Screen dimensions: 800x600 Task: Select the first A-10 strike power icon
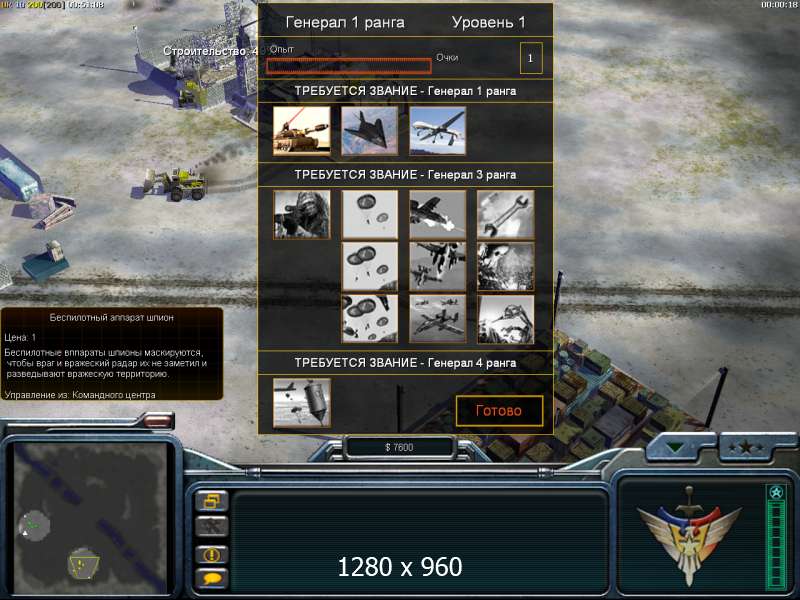coord(438,215)
